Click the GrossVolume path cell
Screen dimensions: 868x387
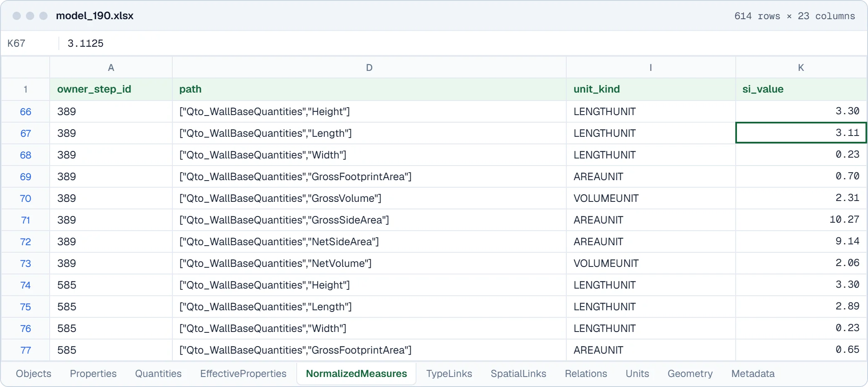369,198
